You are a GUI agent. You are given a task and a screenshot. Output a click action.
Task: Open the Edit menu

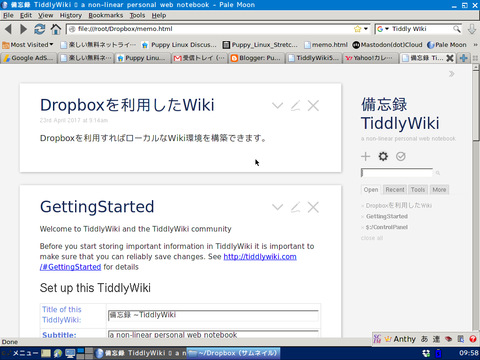(26, 15)
